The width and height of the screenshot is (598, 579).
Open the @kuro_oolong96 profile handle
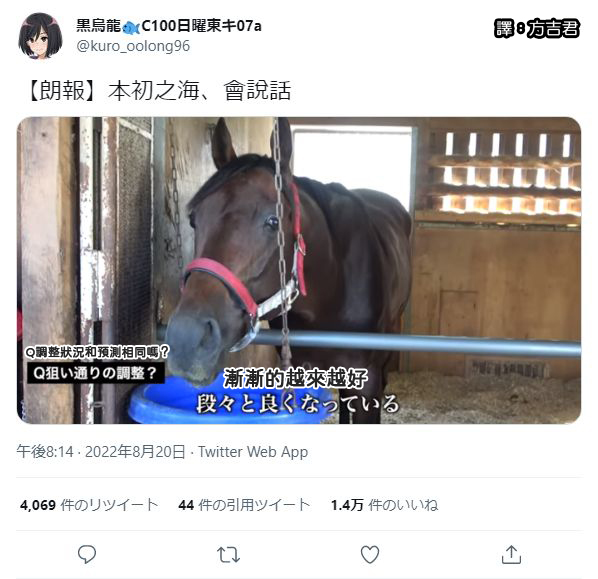tap(133, 46)
